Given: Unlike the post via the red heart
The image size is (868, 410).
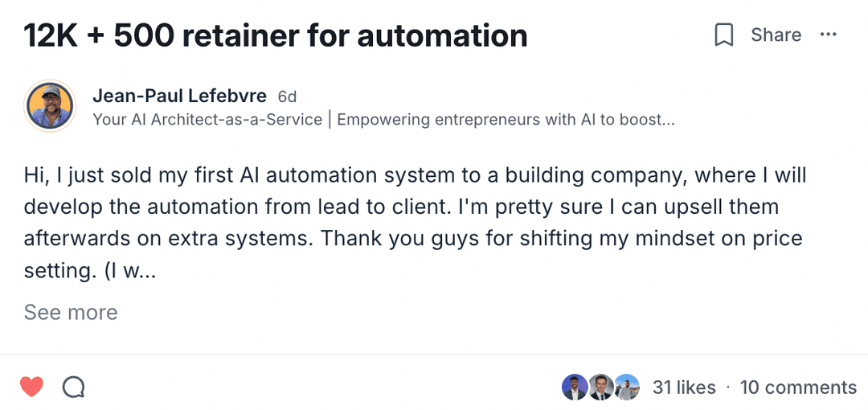Looking at the screenshot, I should click(31, 387).
